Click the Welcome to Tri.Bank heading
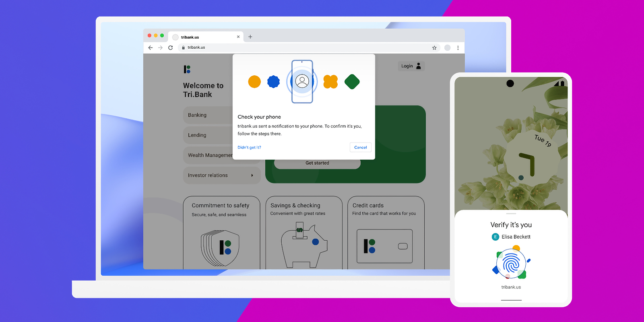This screenshot has height=322, width=644. pos(203,90)
